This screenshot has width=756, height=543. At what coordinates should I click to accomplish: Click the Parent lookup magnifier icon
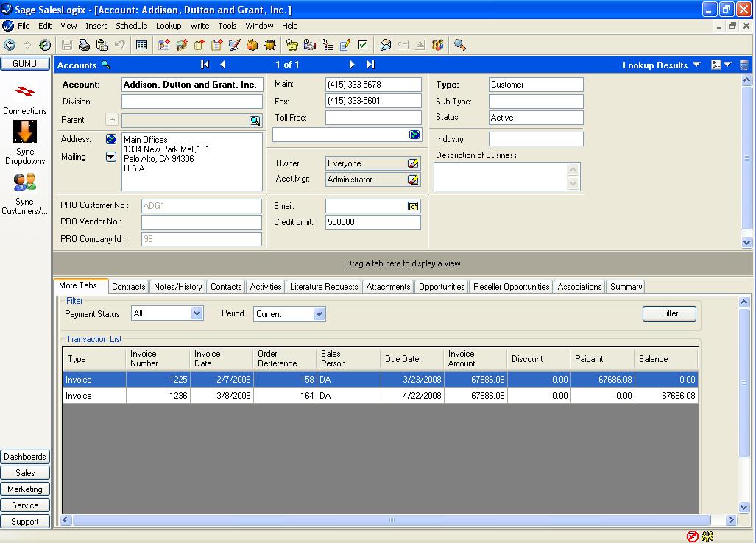(255, 121)
